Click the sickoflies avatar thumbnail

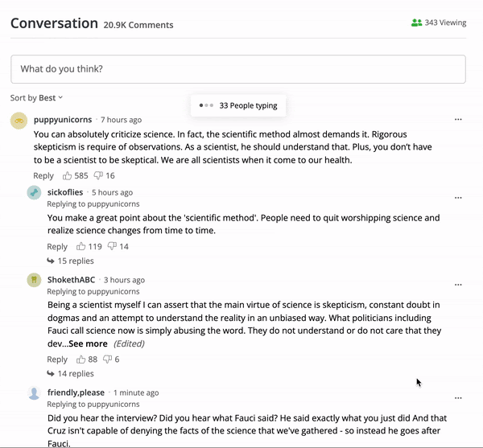pos(34,192)
